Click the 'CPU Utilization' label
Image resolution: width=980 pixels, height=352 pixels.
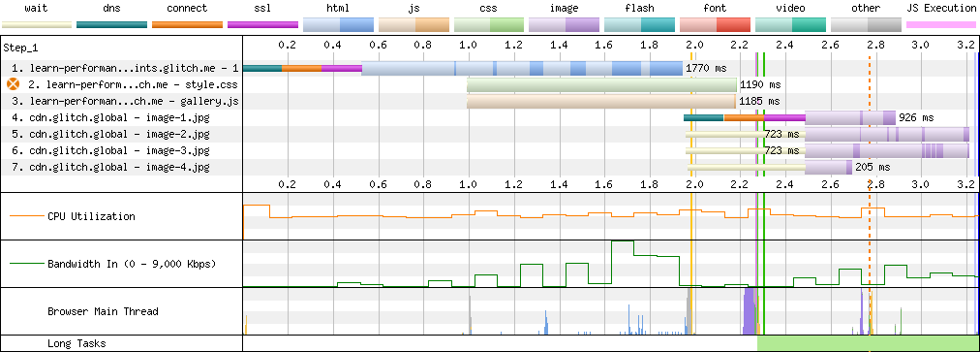[91, 216]
